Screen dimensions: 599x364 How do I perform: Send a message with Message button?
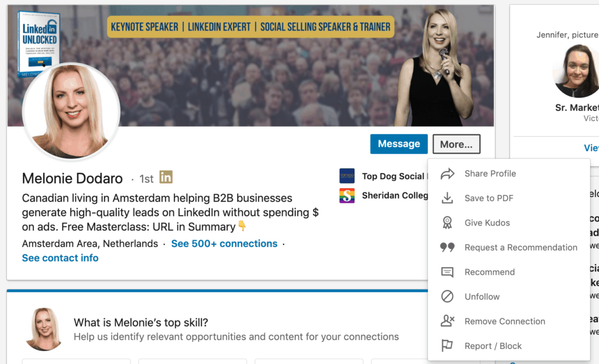[399, 144]
